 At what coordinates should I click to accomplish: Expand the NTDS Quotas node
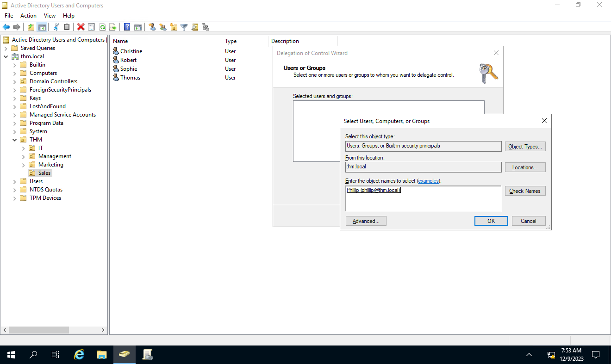point(14,190)
